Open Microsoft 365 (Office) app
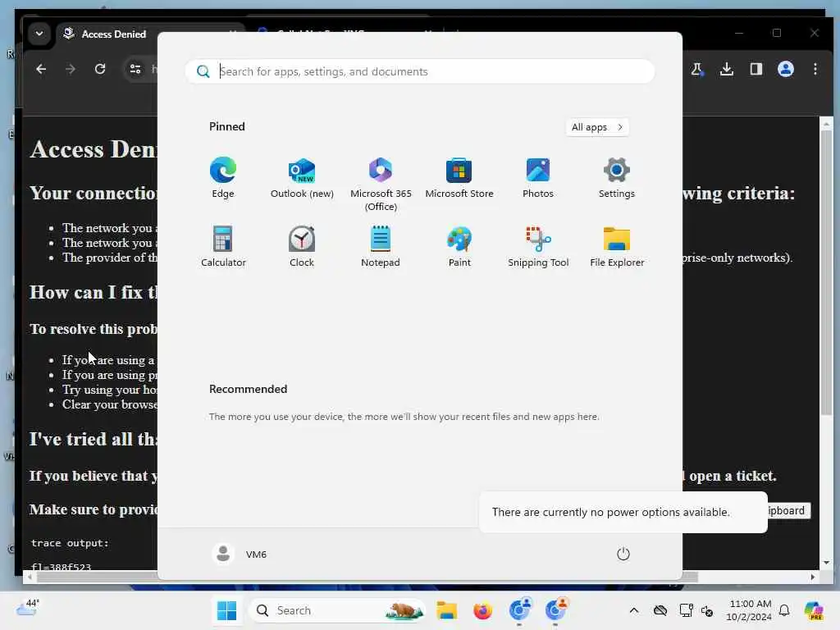840x630 pixels. point(381,184)
